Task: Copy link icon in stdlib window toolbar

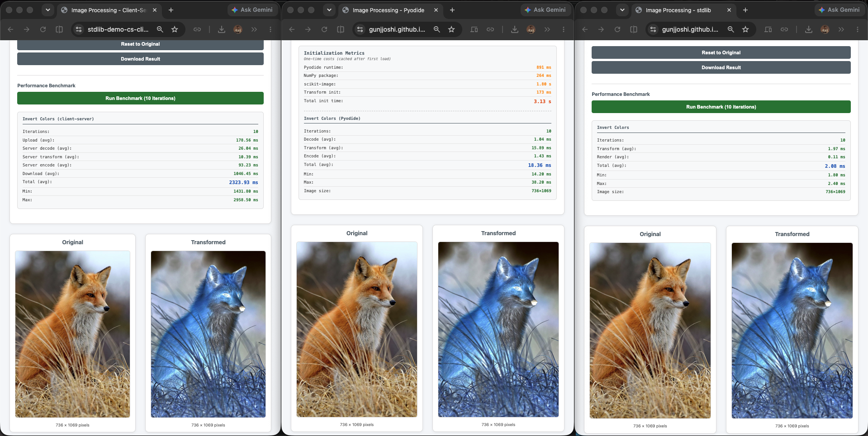Action: click(x=784, y=29)
